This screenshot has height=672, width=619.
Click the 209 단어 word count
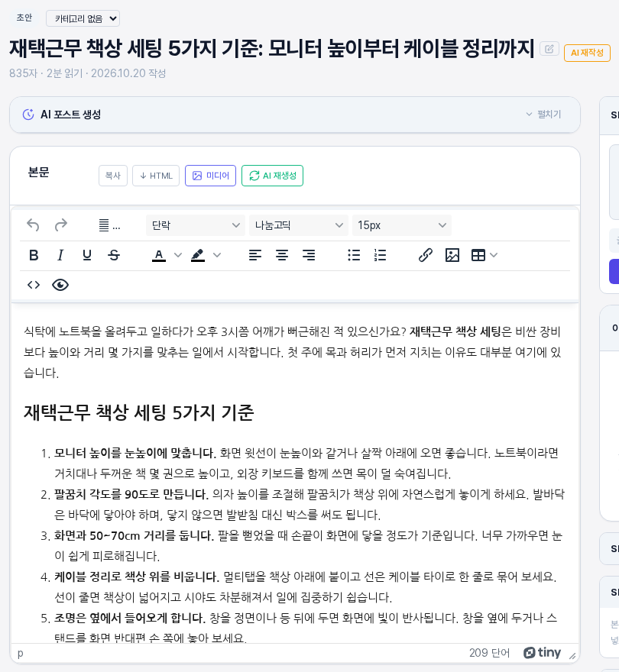point(489,653)
